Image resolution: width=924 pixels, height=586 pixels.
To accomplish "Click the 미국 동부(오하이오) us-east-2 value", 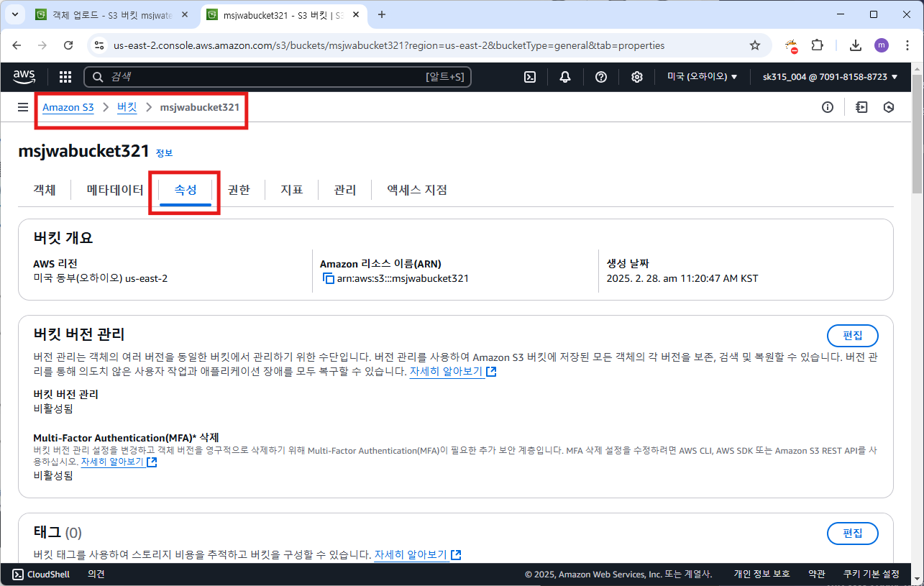I will coord(100,278).
